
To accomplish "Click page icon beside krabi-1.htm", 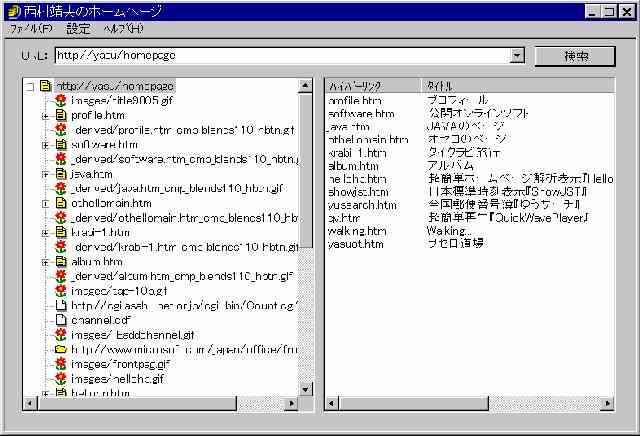I will [x=61, y=232].
